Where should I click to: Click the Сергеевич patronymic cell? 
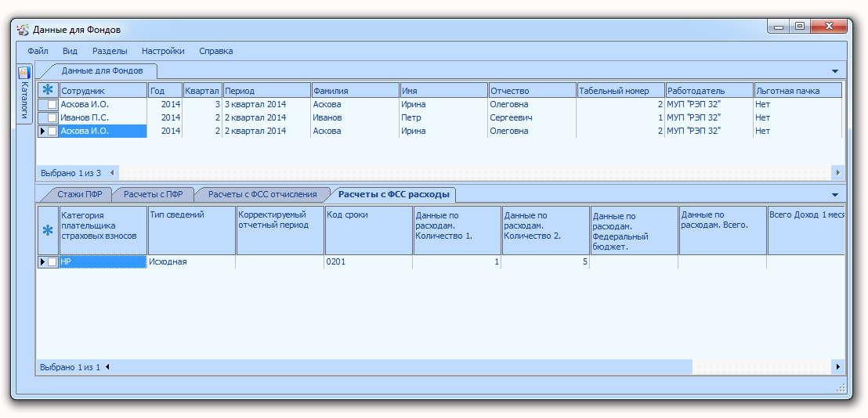click(x=532, y=117)
